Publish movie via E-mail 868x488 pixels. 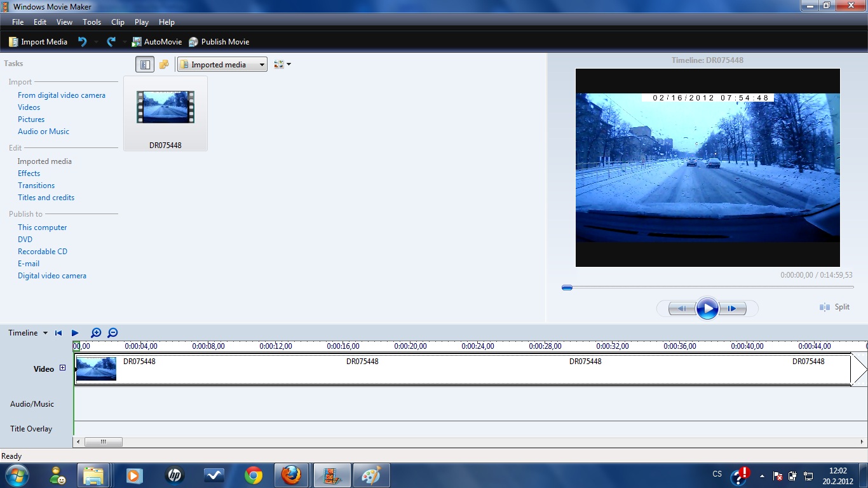(x=29, y=264)
